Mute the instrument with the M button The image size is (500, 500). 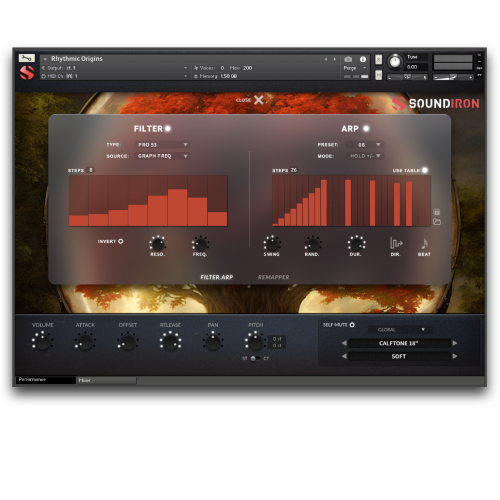[378, 75]
